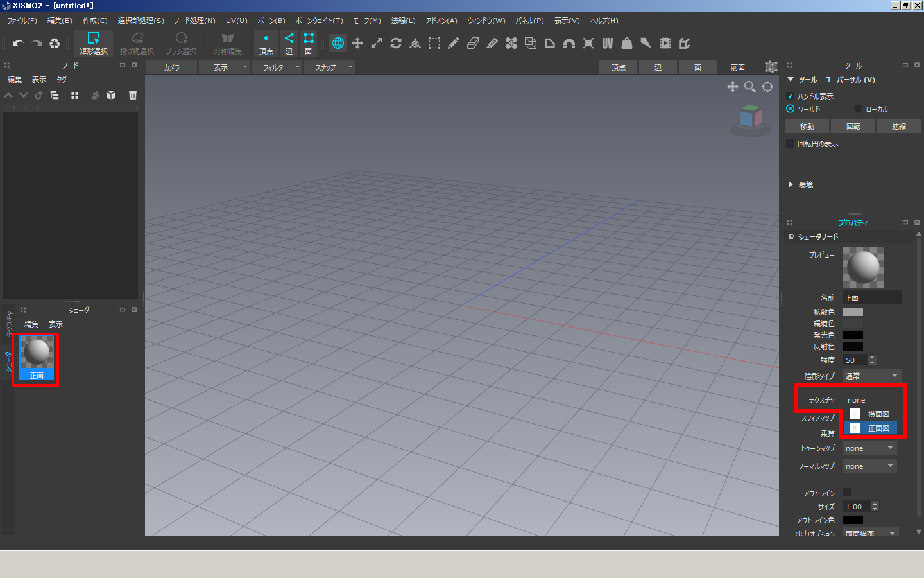
Task: Toggle the ハンドル表示 checkbox
Action: [x=790, y=96]
